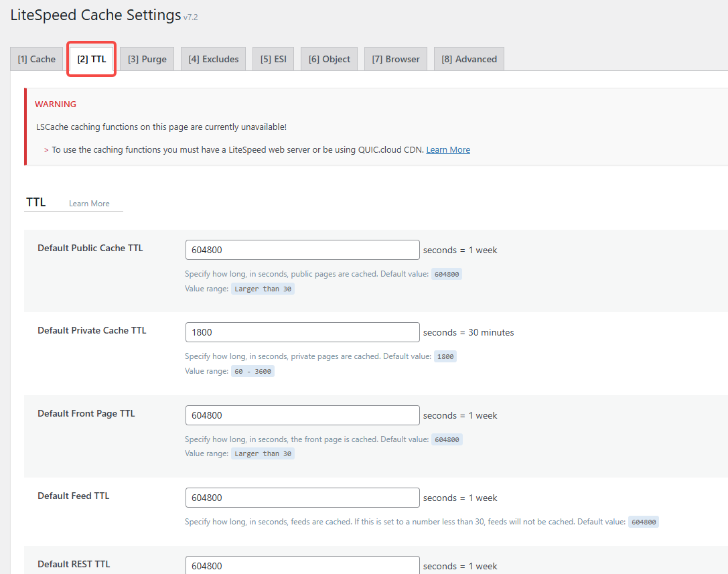The width and height of the screenshot is (728, 574).
Task: Open the [5] ESI tab
Action: (x=273, y=59)
